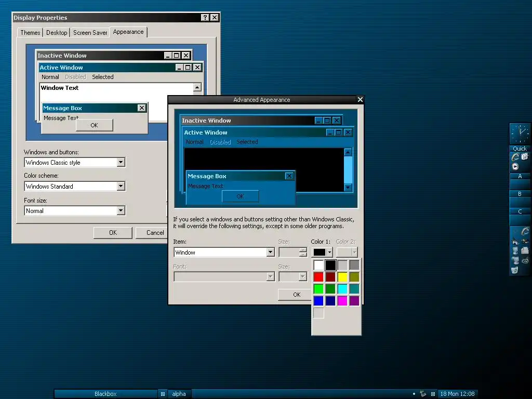Select the A section header in sidebar
Screen dimensions: 532x399
(520, 177)
